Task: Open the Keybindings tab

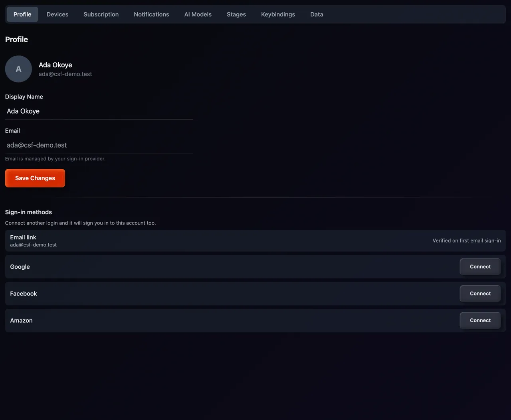Action: [278, 14]
